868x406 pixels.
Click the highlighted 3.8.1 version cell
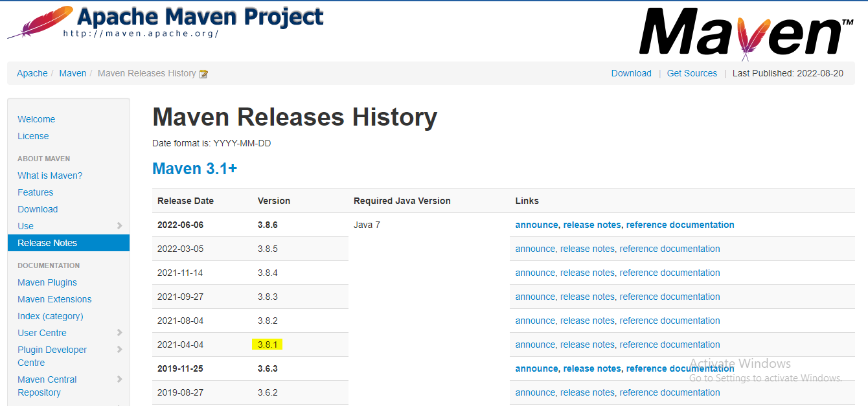point(268,344)
